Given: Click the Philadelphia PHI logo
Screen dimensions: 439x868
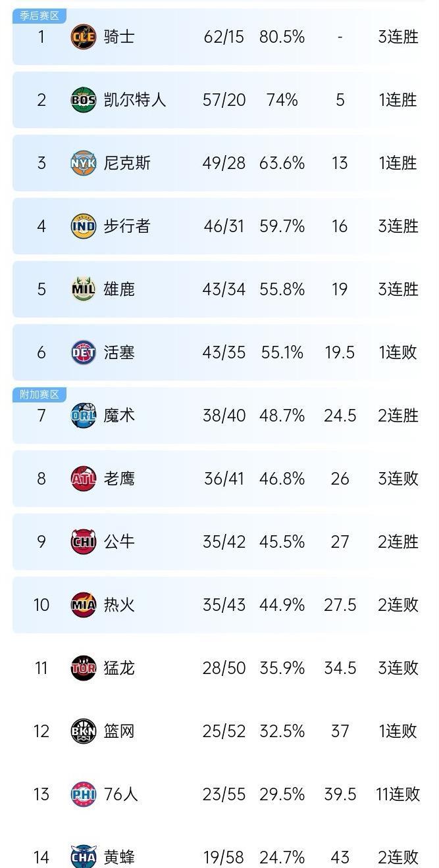Looking at the screenshot, I should (84, 794).
